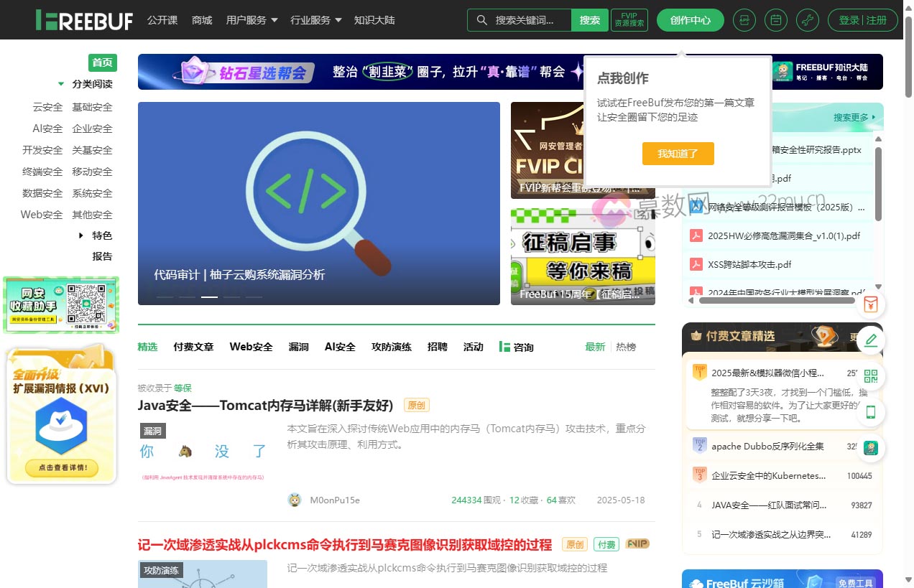The image size is (914, 588).
Task: Select the third carousel slide indicator
Action: pos(209,297)
